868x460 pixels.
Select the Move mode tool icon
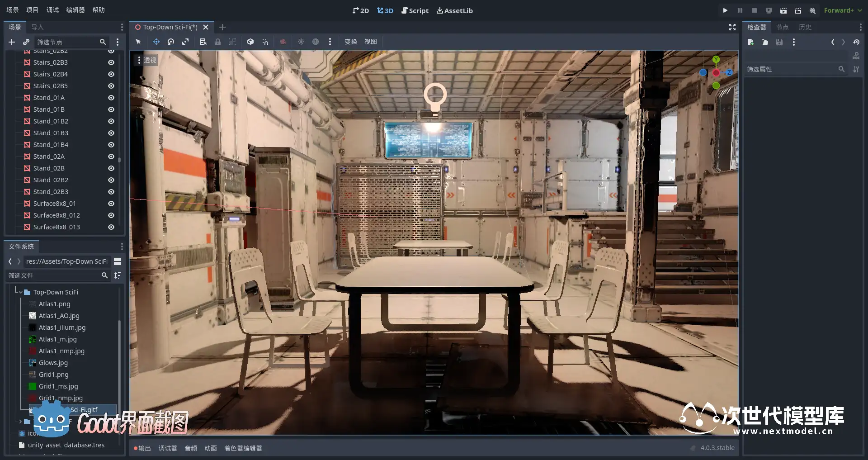[x=156, y=42]
